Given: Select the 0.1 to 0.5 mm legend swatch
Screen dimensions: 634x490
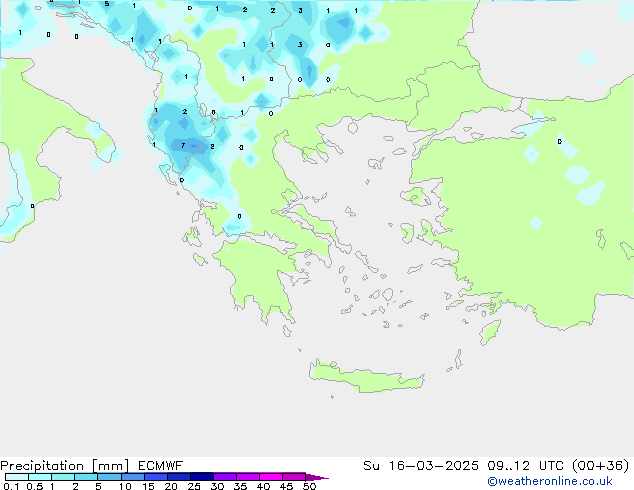Looking at the screenshot, I should click(x=17, y=477).
